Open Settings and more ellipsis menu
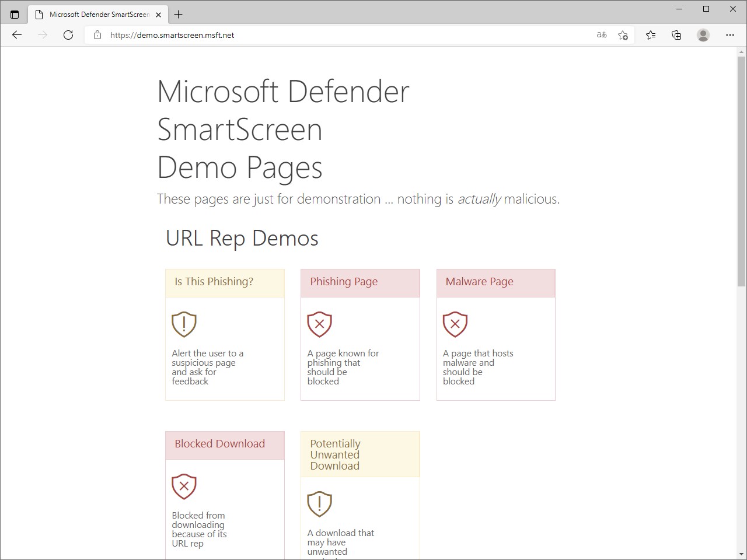The width and height of the screenshot is (747, 560). pyautogui.click(x=729, y=35)
